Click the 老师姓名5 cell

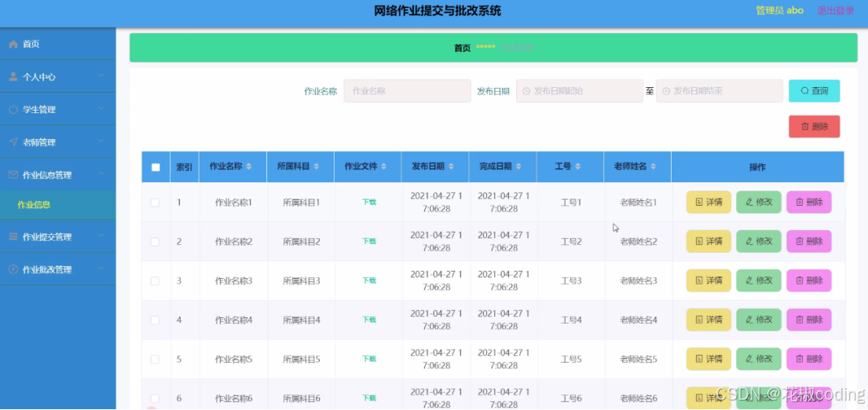tap(639, 360)
